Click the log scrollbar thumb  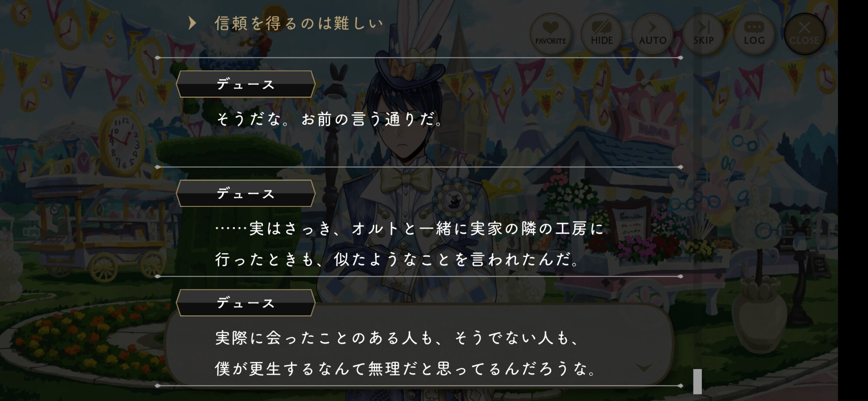(697, 381)
